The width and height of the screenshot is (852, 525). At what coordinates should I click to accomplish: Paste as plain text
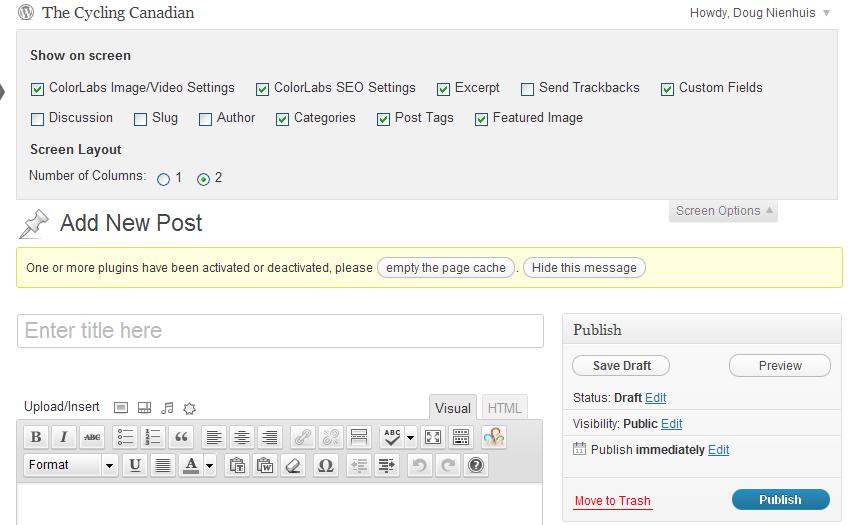click(237, 465)
